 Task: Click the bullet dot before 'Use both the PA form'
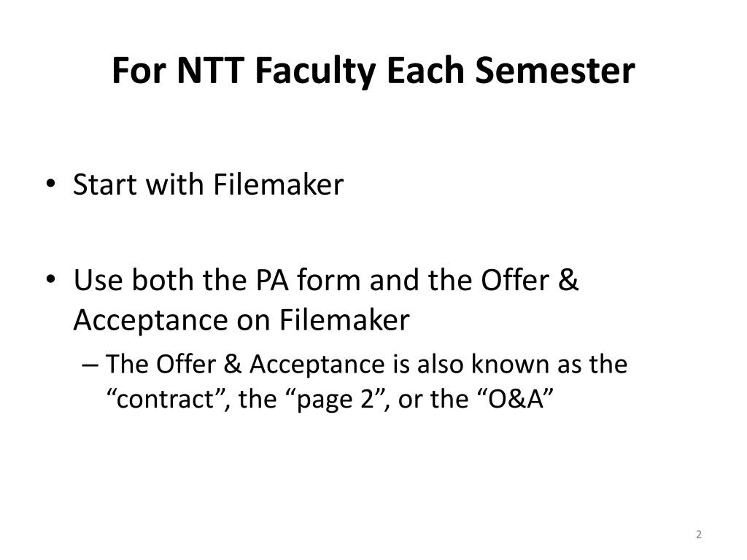(51, 279)
